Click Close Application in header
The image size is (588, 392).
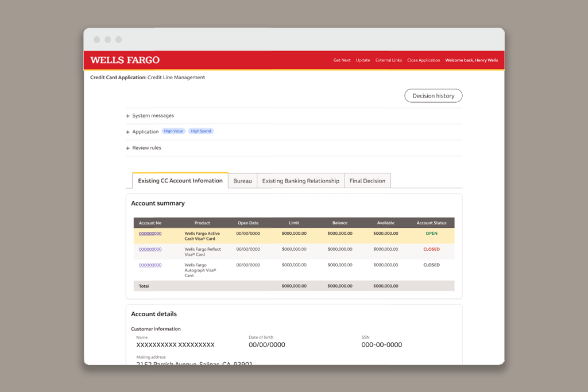pyautogui.click(x=424, y=60)
